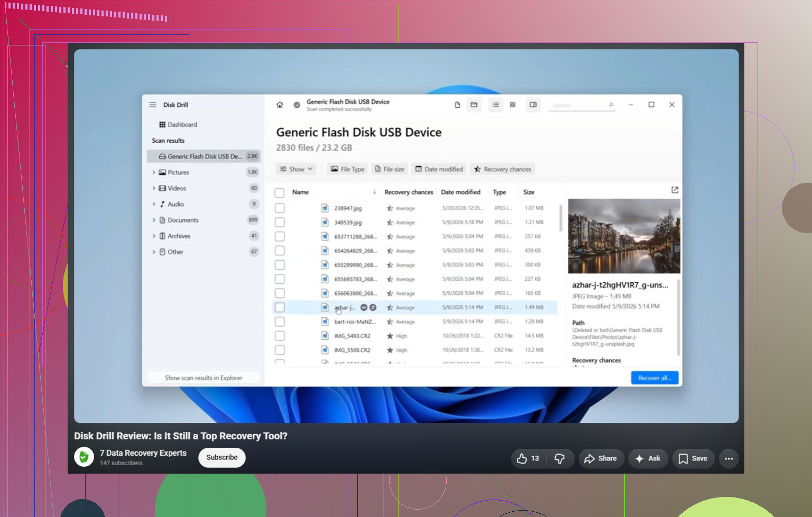The height and width of the screenshot is (517, 812).
Task: Open the File Type filter
Action: (347, 169)
